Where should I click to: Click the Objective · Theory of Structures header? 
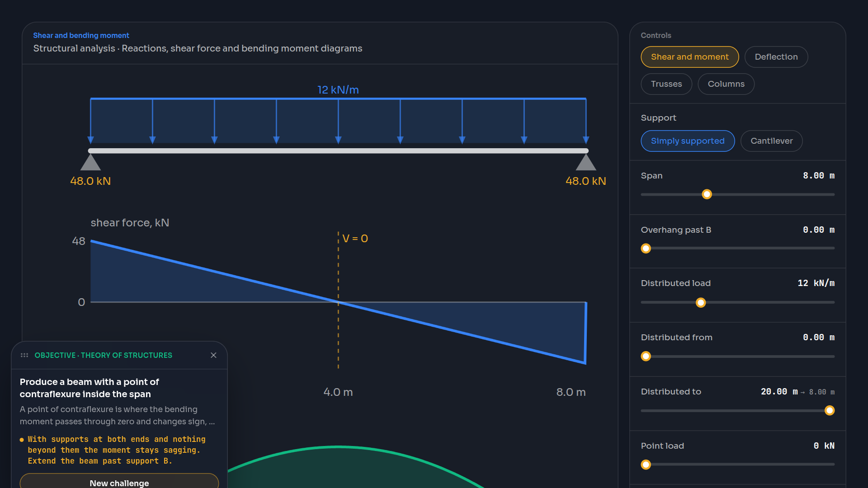pos(103,356)
